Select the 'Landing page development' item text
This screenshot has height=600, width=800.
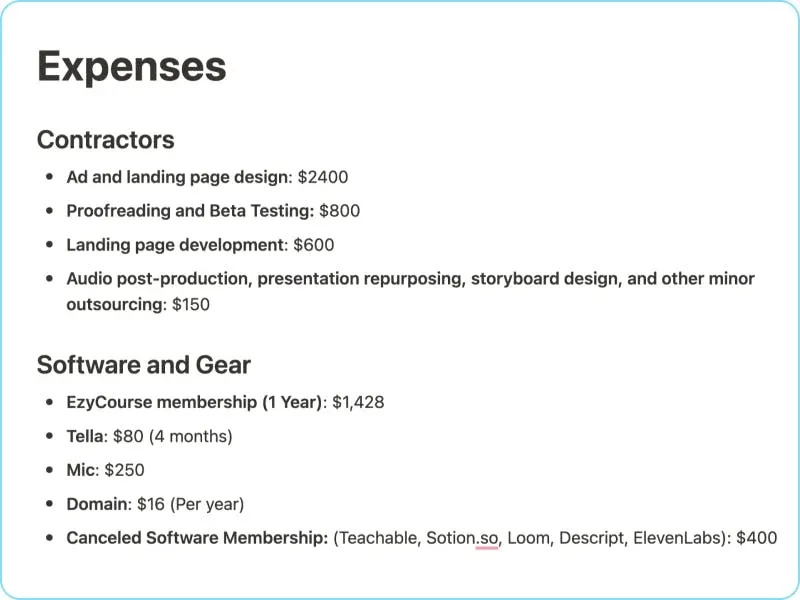pos(175,245)
